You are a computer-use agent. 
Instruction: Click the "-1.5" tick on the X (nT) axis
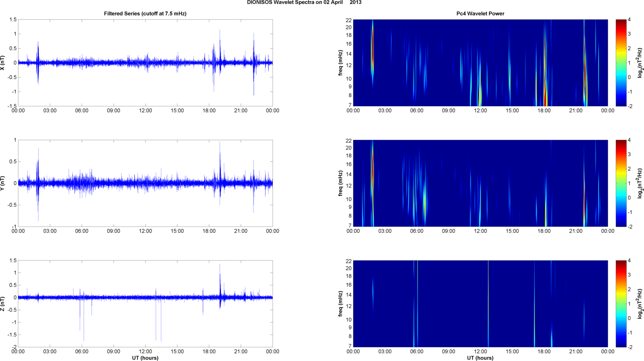(12, 106)
